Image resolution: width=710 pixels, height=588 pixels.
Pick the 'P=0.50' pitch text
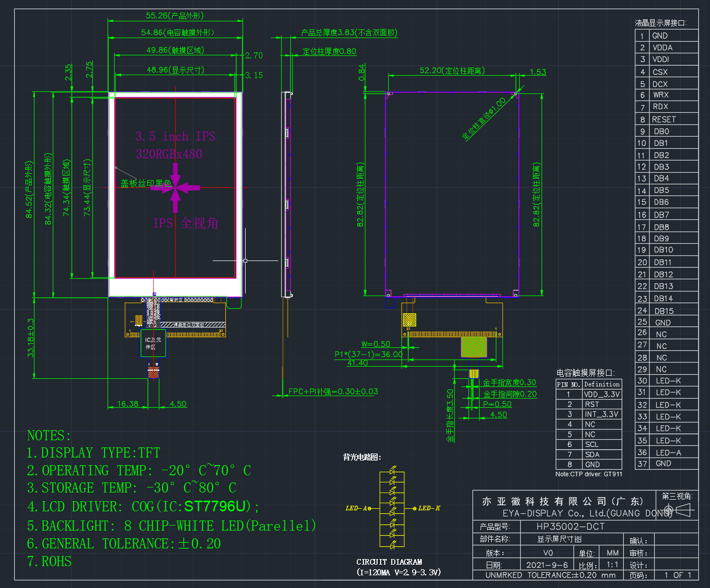(497, 404)
